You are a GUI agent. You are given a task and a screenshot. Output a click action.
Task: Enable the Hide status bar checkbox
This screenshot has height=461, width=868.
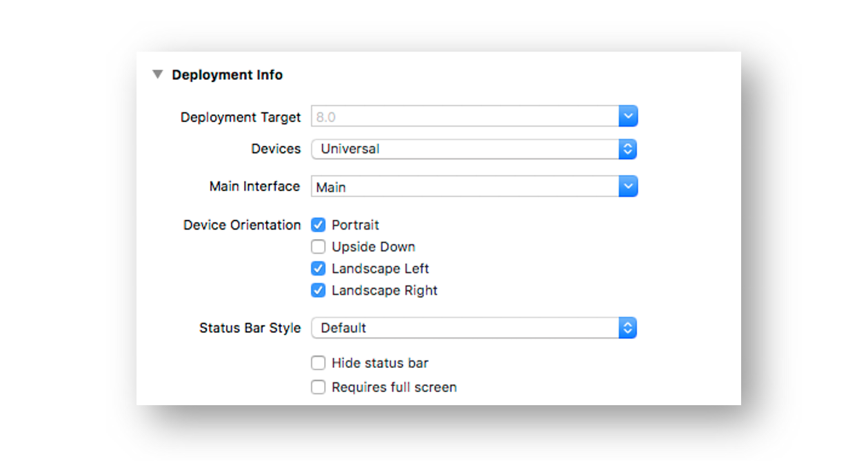318,363
